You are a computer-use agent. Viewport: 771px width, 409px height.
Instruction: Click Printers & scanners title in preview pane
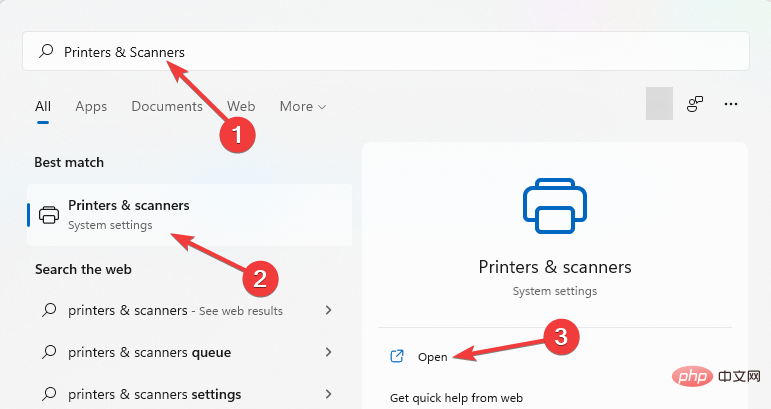pyautogui.click(x=555, y=267)
